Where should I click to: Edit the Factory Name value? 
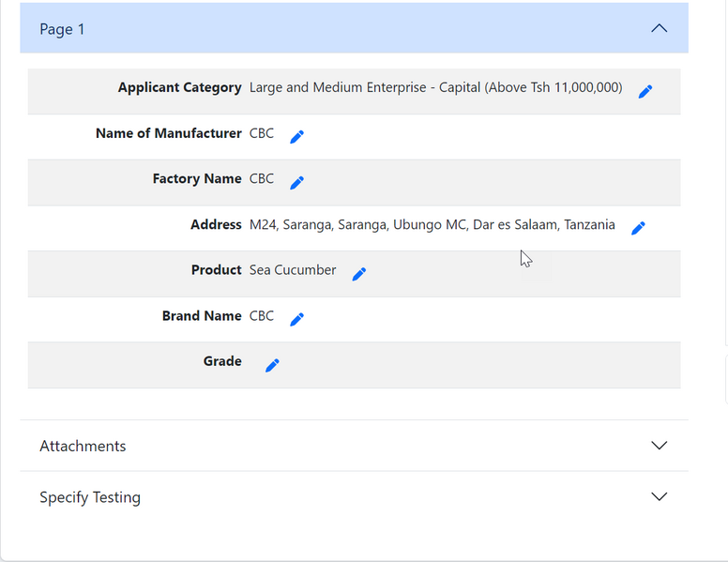click(x=297, y=182)
